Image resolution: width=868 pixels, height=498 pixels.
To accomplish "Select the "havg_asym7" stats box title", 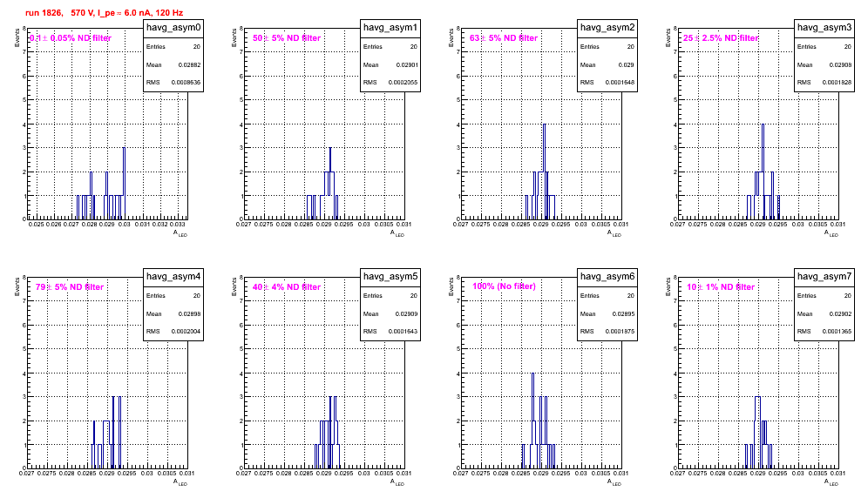I will click(824, 277).
